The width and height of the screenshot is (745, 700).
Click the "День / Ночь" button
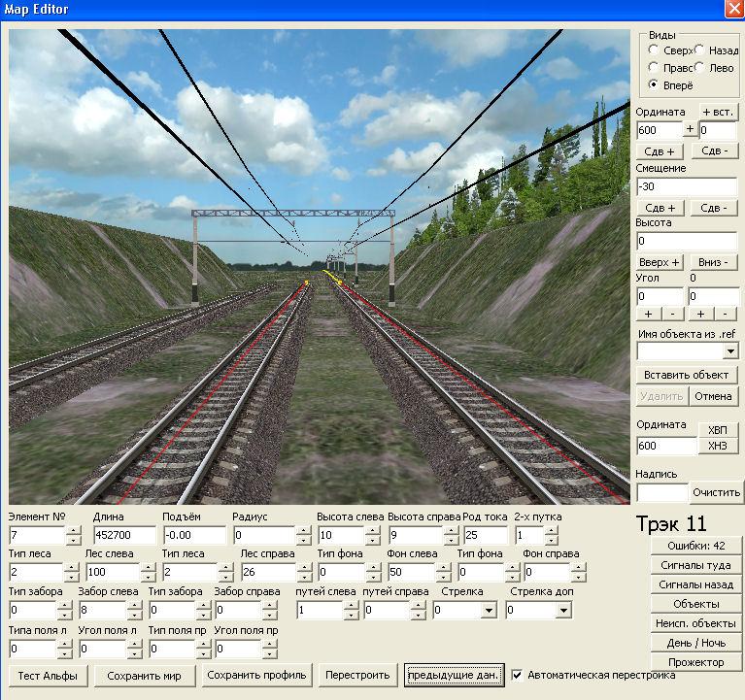696,643
